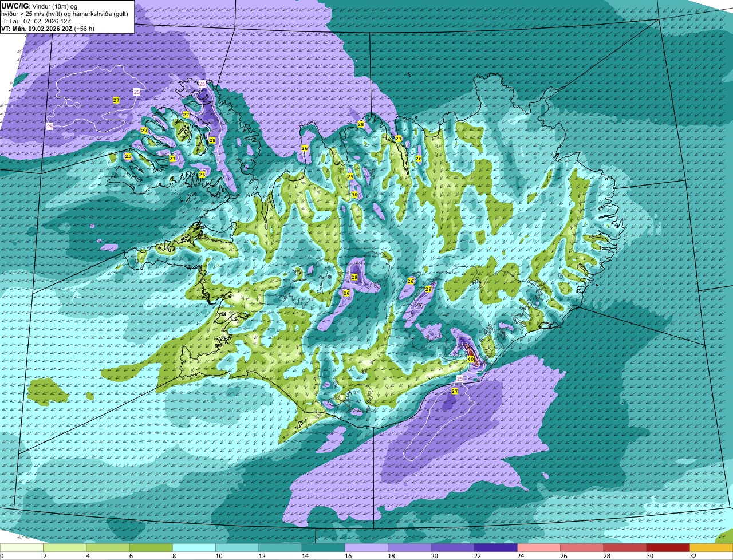Click the "0" tick label on the scale
Image resolution: width=733 pixels, height=560 pixels.
click(2, 556)
